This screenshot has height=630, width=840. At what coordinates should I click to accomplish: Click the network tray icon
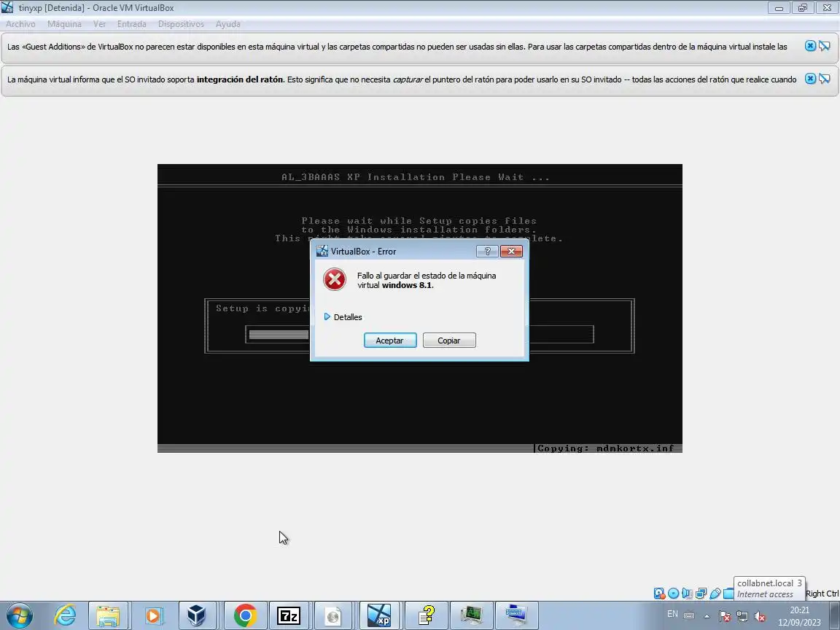(742, 616)
